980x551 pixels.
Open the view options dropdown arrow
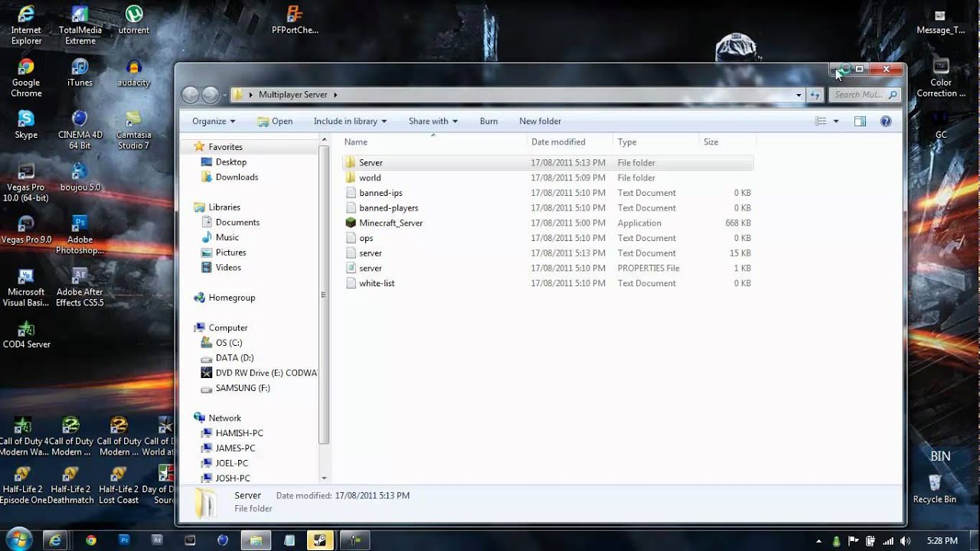836,121
